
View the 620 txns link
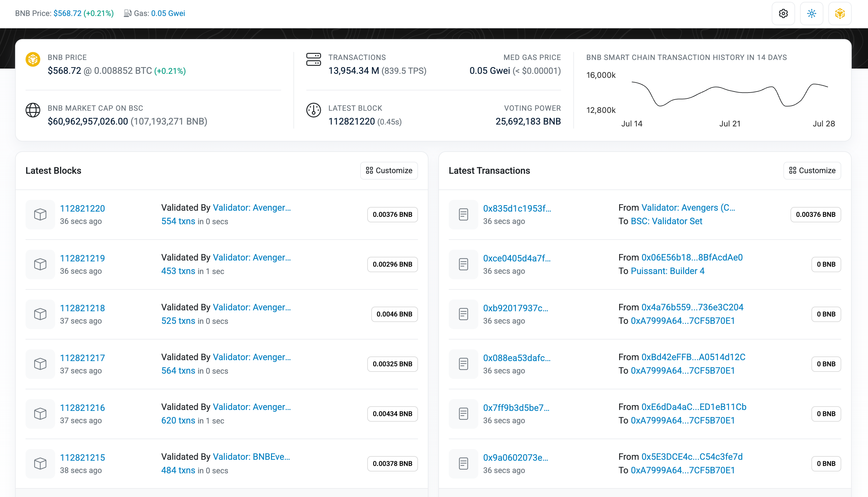[178, 420]
